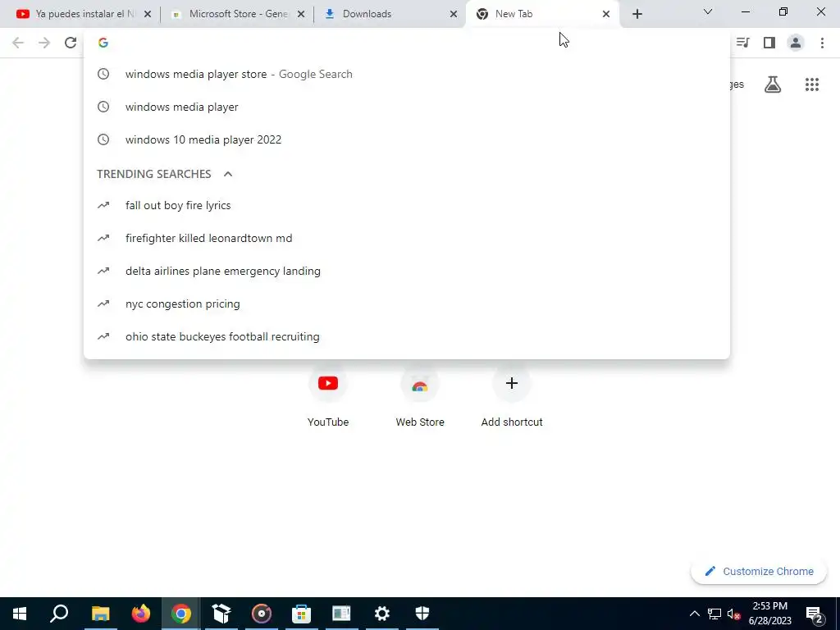Show hidden system tray icons
The image size is (840, 630).
click(x=694, y=614)
